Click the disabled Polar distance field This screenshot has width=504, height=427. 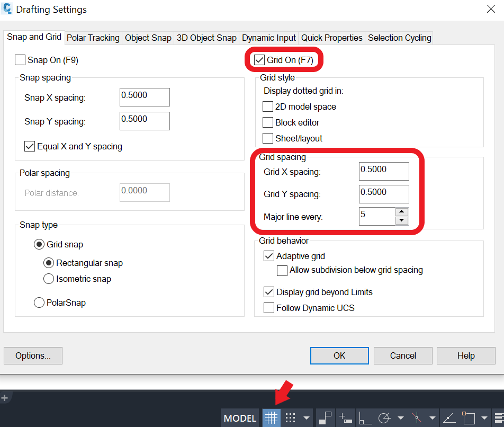tap(145, 193)
